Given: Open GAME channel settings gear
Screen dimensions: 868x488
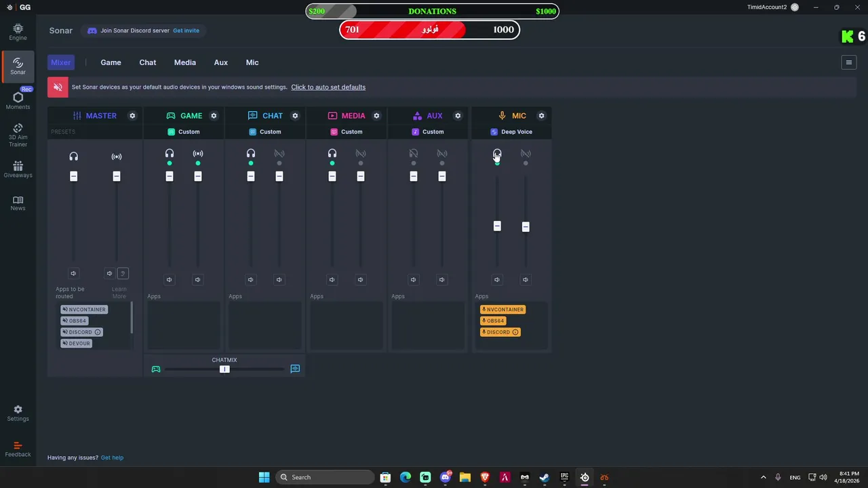Looking at the screenshot, I should (x=214, y=116).
